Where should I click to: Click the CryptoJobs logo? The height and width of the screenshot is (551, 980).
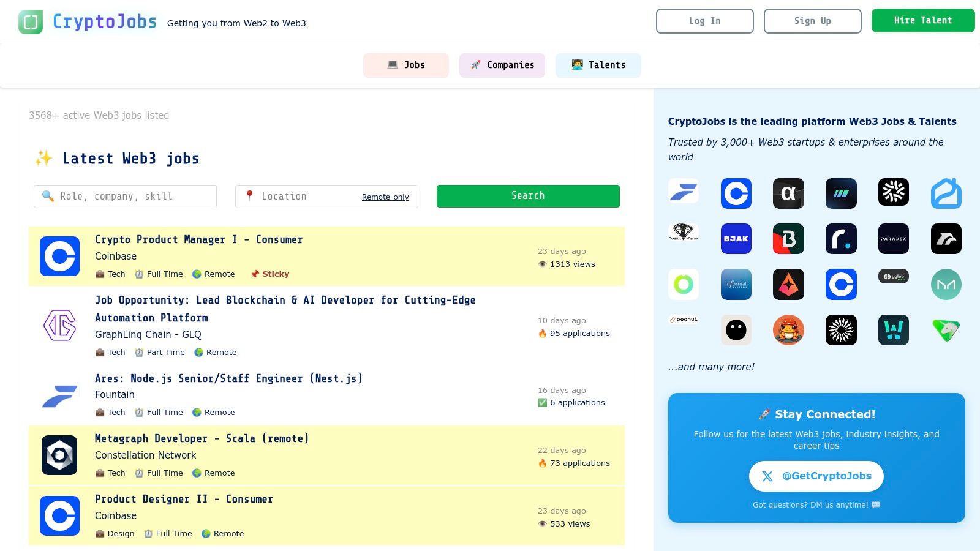pyautogui.click(x=86, y=20)
